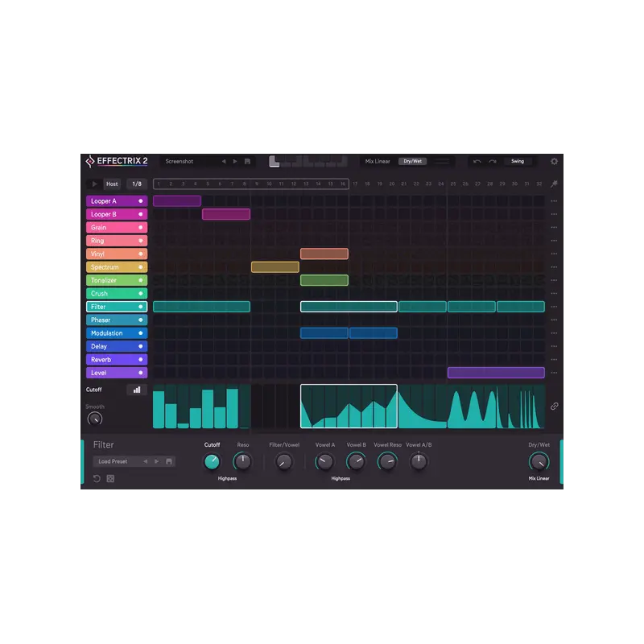Go to previous global preset arrow
The height and width of the screenshot is (644, 644).
pos(224,162)
